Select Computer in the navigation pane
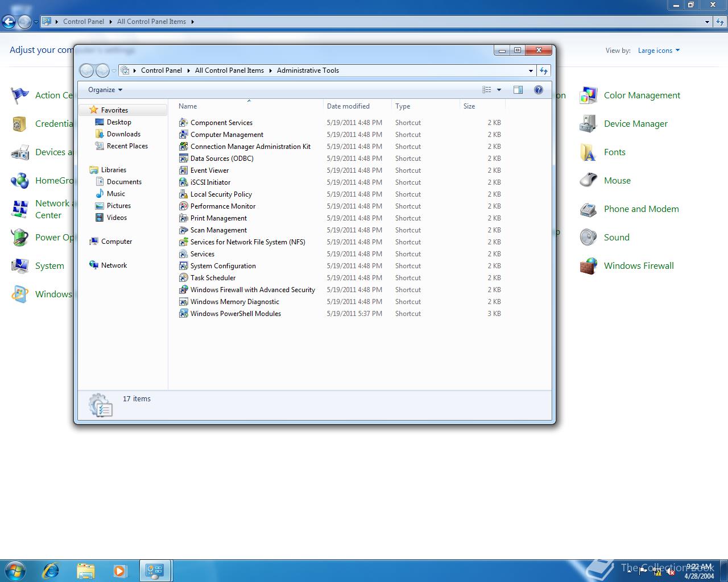Image resolution: width=728 pixels, height=582 pixels. 116,242
